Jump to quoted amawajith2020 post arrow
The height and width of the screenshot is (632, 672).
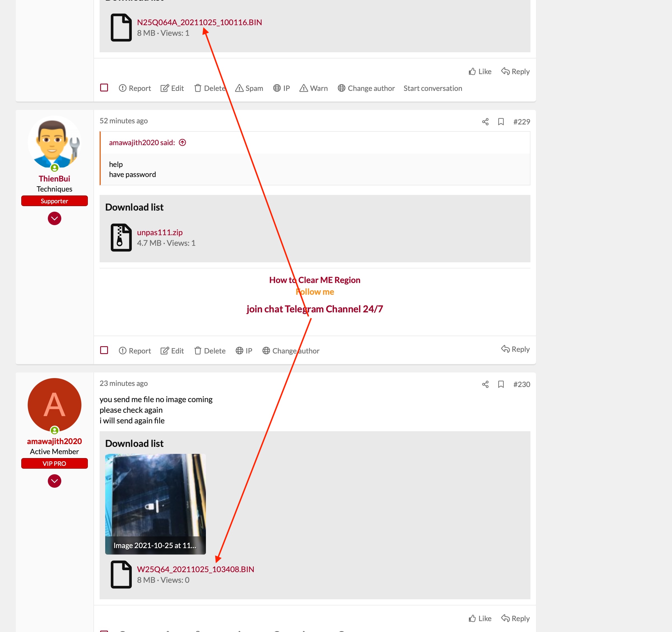182,143
